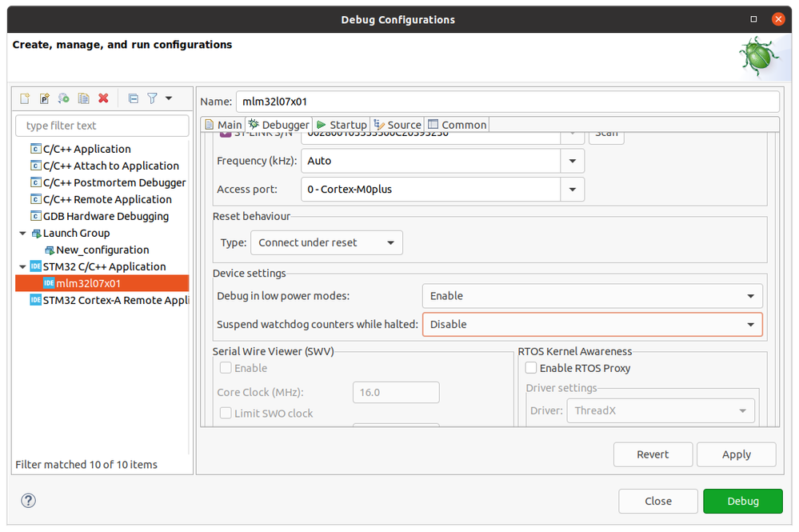
Task: Check the Limit SWO clock option
Action: 226,414
